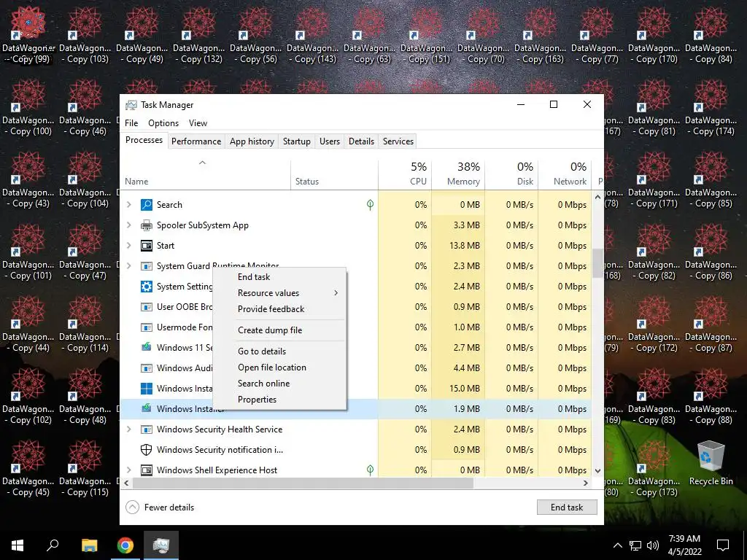
Task: Click the Windows Shell Experience Host icon
Action: click(x=146, y=470)
